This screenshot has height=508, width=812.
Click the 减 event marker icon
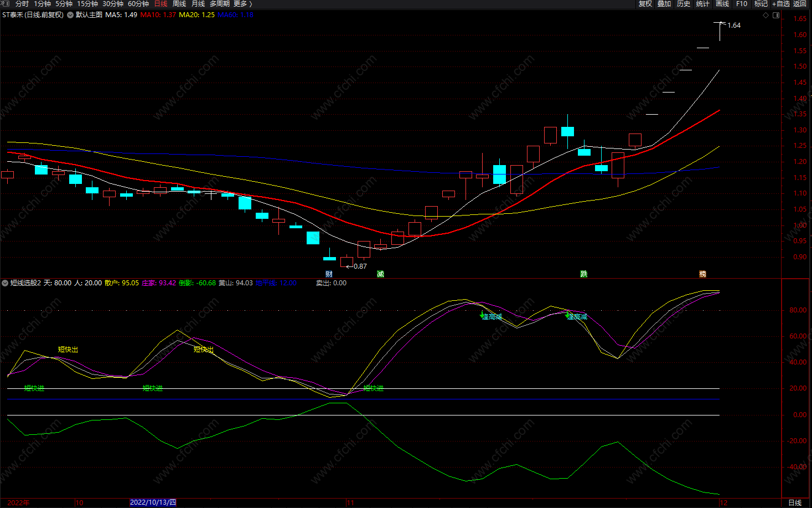(380, 274)
